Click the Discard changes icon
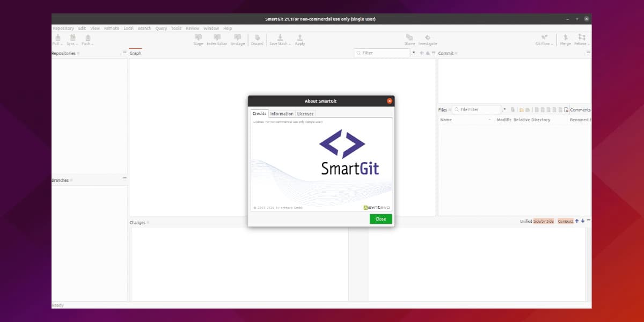644x322 pixels. point(257,40)
